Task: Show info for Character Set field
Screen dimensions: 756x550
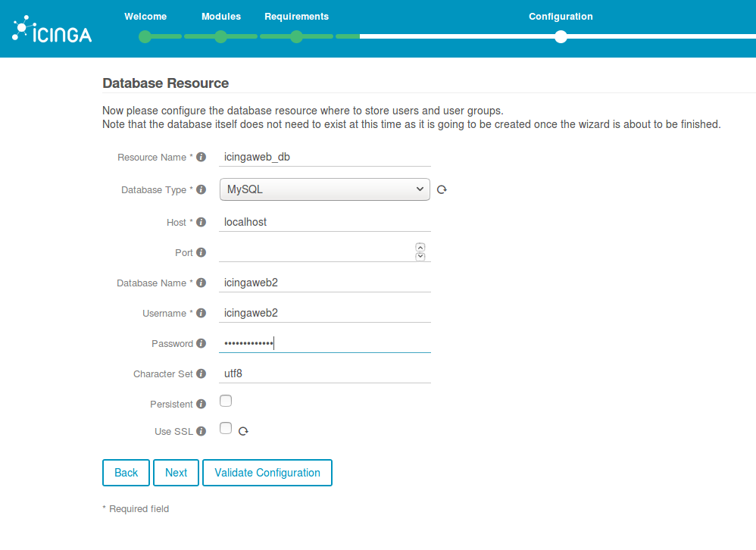Action: [x=201, y=374]
